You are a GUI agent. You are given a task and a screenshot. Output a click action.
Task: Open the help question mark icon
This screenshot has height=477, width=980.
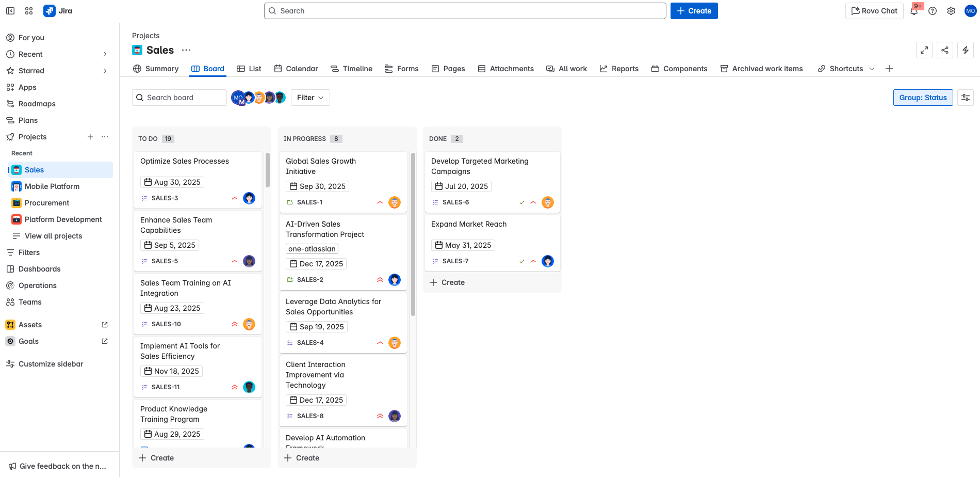932,11
